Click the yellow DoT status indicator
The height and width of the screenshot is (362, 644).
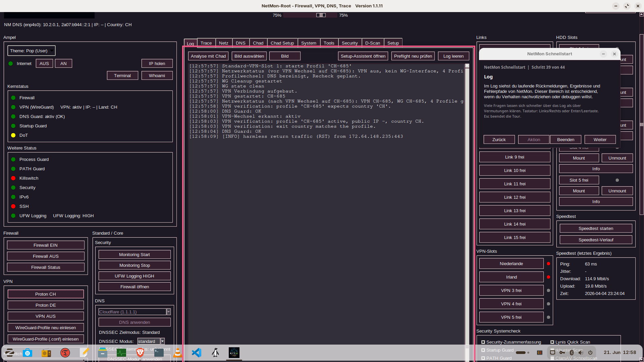[x=13, y=135]
